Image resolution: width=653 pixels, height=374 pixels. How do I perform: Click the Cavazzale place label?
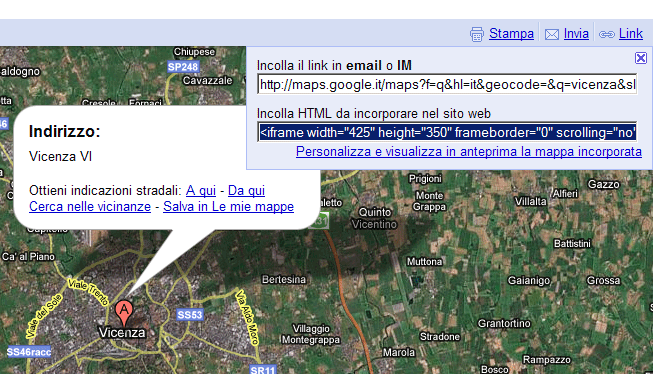[207, 80]
